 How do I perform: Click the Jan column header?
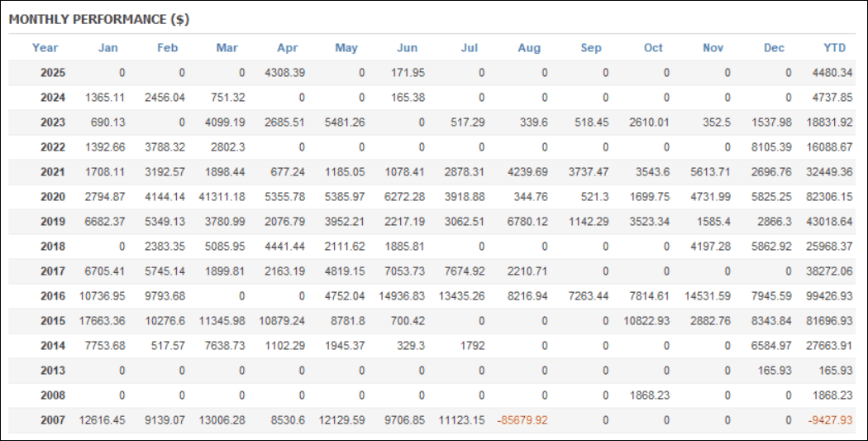(x=107, y=48)
